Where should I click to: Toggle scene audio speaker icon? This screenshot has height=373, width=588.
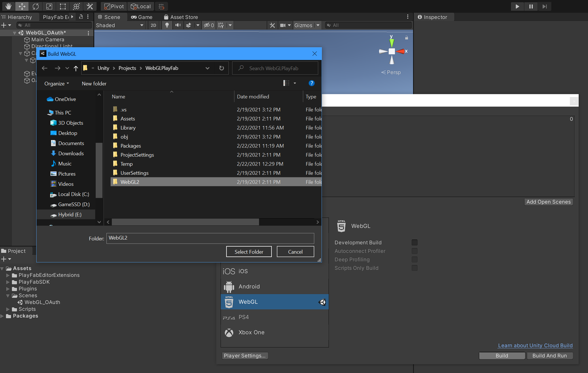[178, 25]
